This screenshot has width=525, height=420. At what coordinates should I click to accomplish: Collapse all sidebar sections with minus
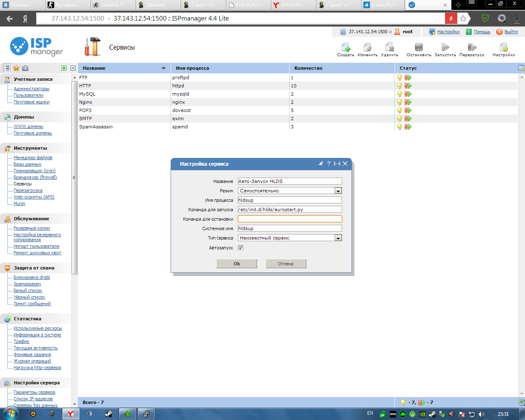click(73, 68)
